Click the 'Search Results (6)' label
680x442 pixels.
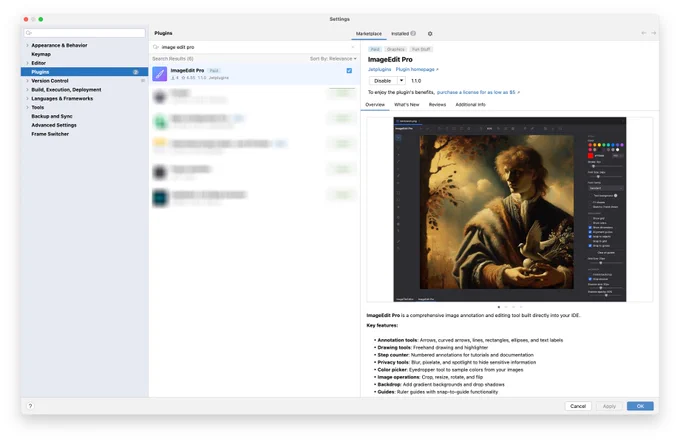tap(173, 59)
